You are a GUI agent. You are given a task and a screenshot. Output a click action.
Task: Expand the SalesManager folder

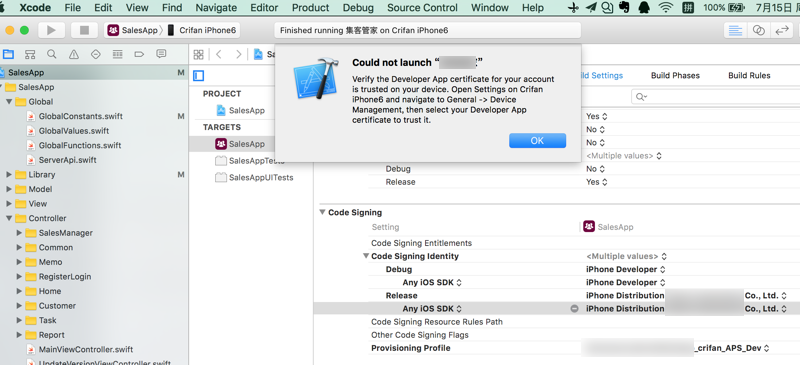click(x=19, y=233)
